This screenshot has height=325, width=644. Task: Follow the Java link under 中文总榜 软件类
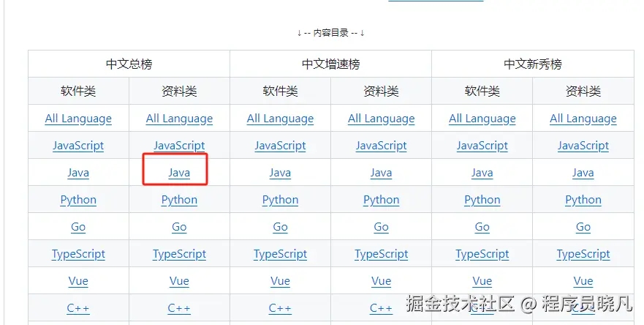coord(78,173)
